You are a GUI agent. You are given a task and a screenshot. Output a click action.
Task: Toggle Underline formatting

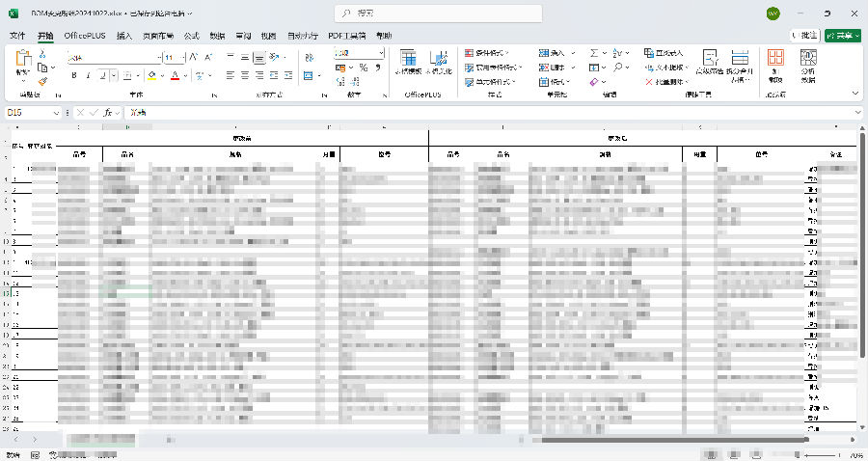pos(101,75)
